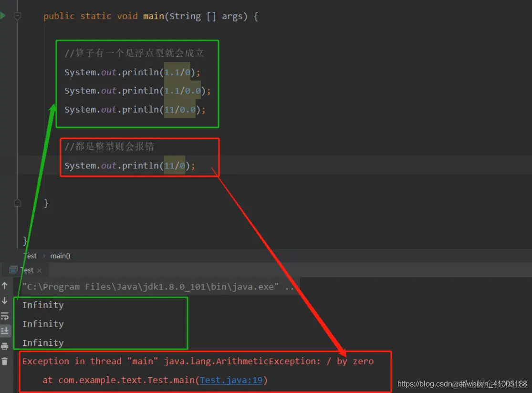Screen dimensions: 532x393
Task: Print the console output
Action: pyautogui.click(x=5, y=346)
